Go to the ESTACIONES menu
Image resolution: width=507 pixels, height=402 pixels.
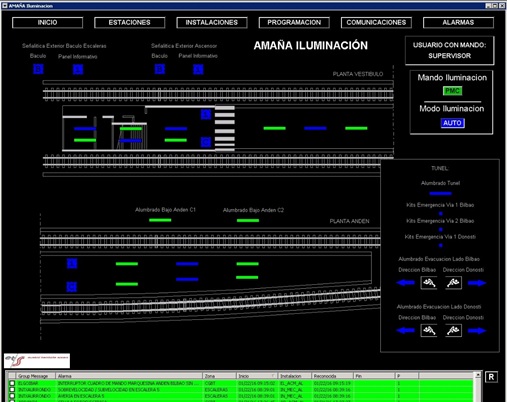[129, 23]
